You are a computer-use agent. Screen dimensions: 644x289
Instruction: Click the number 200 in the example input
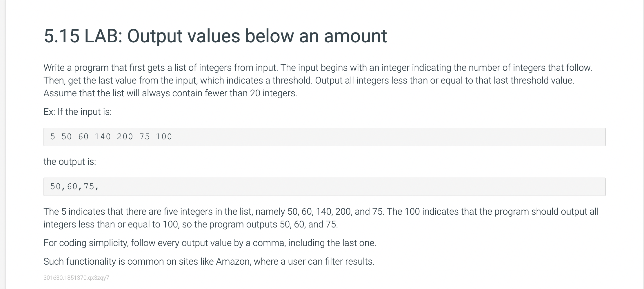pos(125,137)
